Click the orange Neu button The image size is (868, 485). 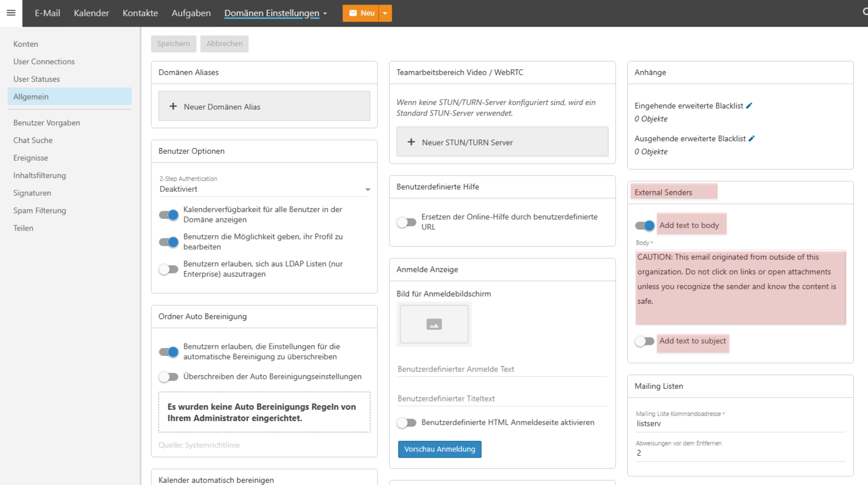coord(361,13)
